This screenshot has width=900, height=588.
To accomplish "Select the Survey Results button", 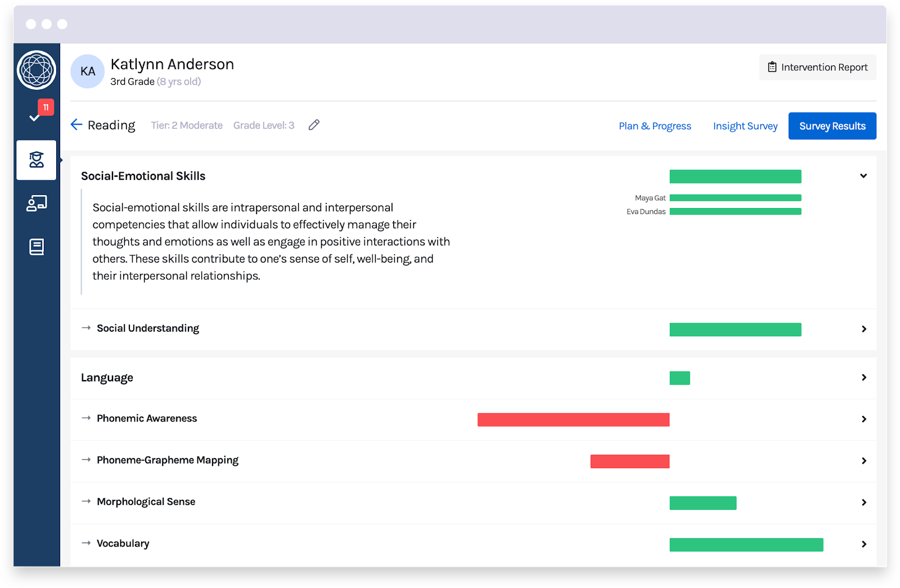I will pos(832,126).
